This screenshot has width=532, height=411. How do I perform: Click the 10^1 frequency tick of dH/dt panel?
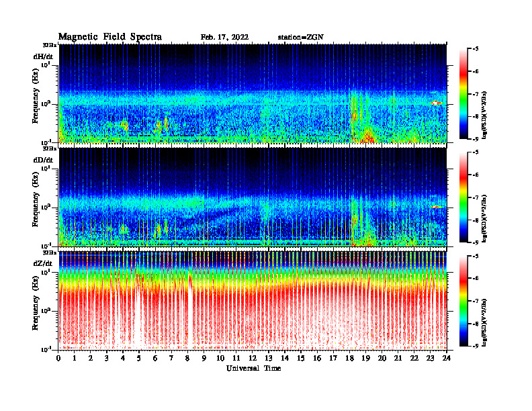[45, 64]
